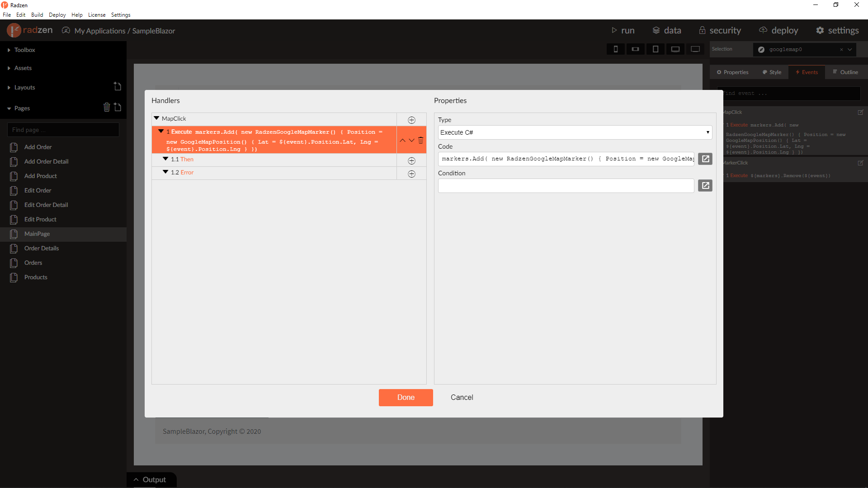Open the security section

coord(720,30)
